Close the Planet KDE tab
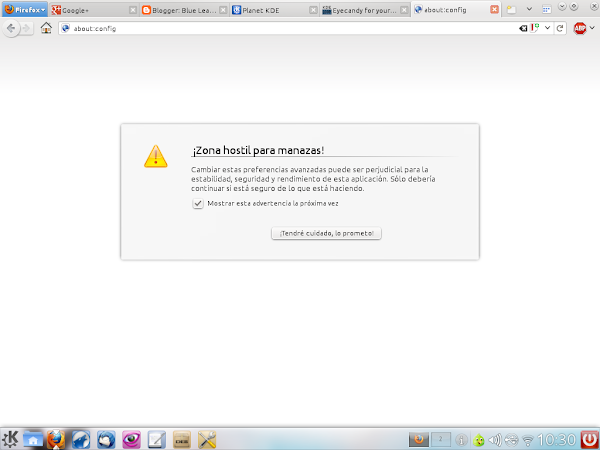The height and width of the screenshot is (450, 600). (x=313, y=10)
